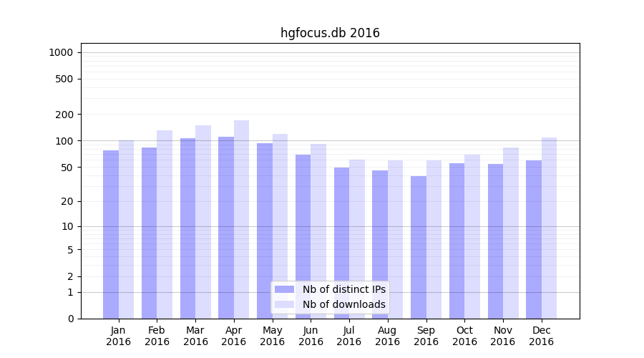Viewport: 644px width, 358px height.
Task: Click the Nb of distinct IPs legend swatch
Action: pyautogui.click(x=284, y=289)
